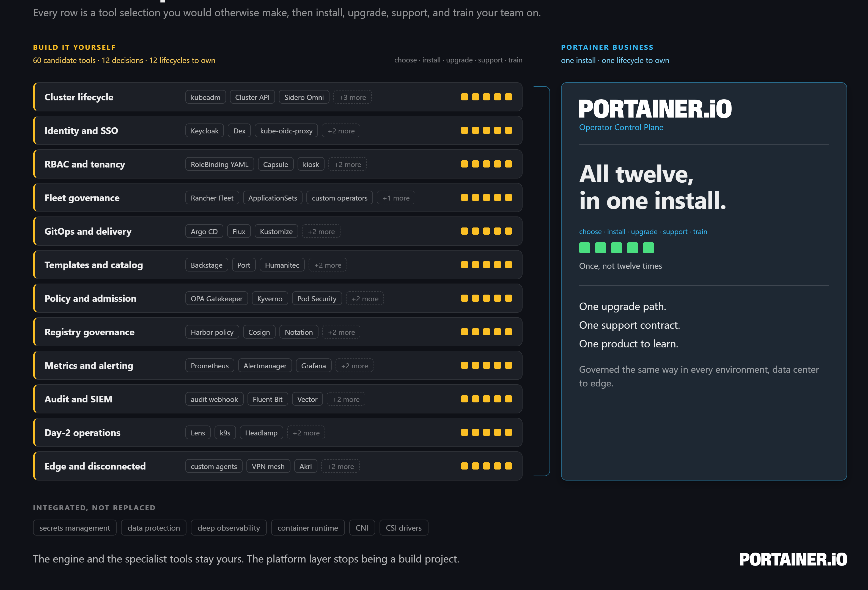Viewport: 868px width, 590px height.
Task: Click the k9s chip
Action: [225, 433]
